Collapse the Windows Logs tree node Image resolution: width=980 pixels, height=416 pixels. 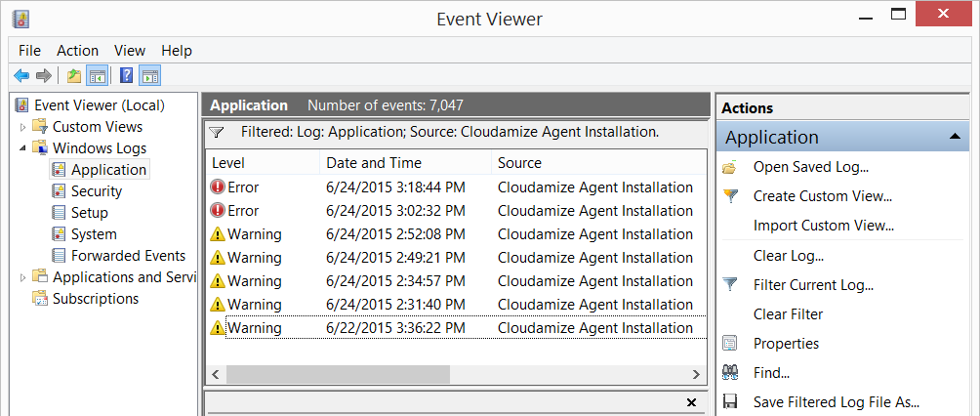[23, 148]
